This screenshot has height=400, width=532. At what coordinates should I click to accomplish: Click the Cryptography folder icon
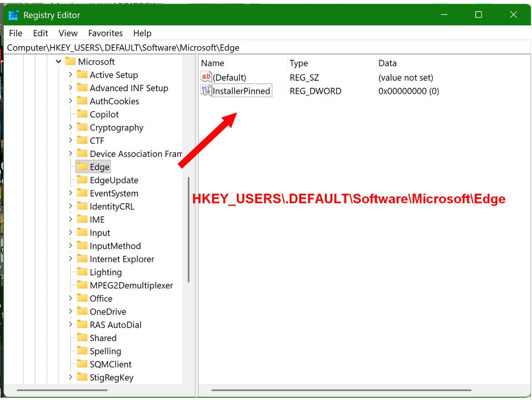pyautogui.click(x=82, y=127)
